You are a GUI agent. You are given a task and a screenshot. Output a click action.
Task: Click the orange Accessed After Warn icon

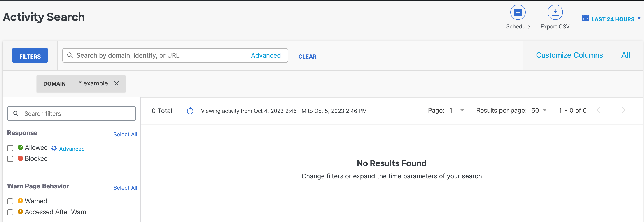click(x=20, y=212)
